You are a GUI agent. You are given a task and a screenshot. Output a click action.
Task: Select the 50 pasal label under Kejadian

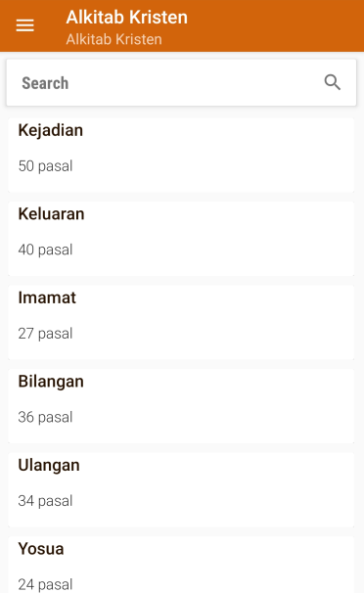(x=45, y=166)
